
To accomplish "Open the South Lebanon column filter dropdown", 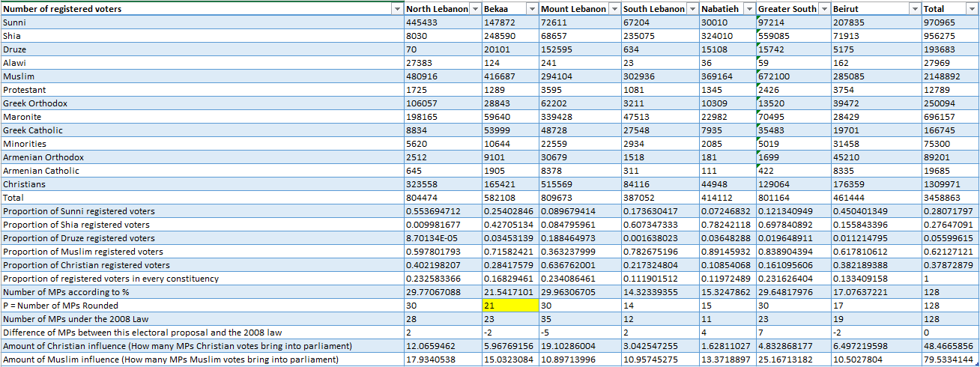I will click(692, 9).
